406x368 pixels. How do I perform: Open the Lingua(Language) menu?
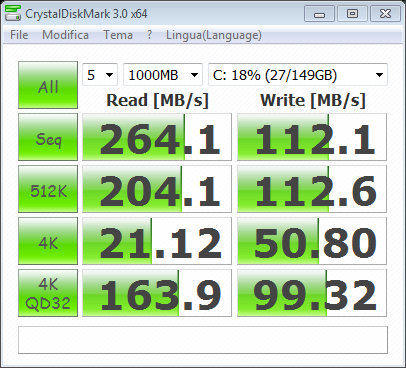214,35
